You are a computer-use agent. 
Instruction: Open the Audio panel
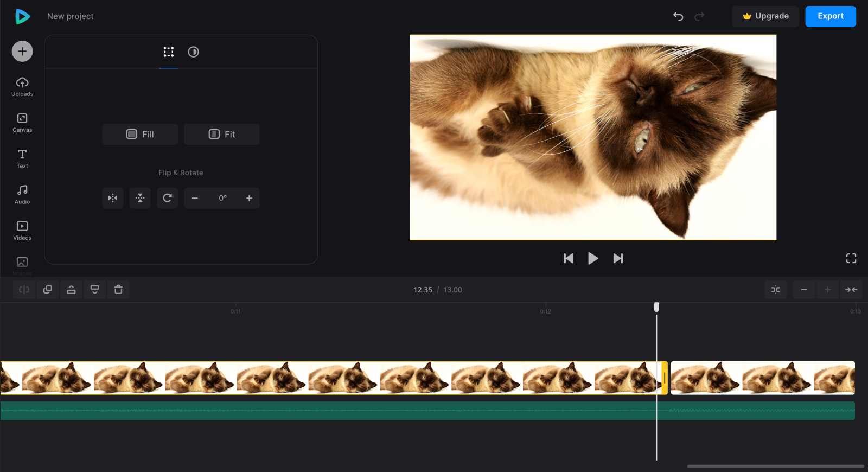coord(22,194)
